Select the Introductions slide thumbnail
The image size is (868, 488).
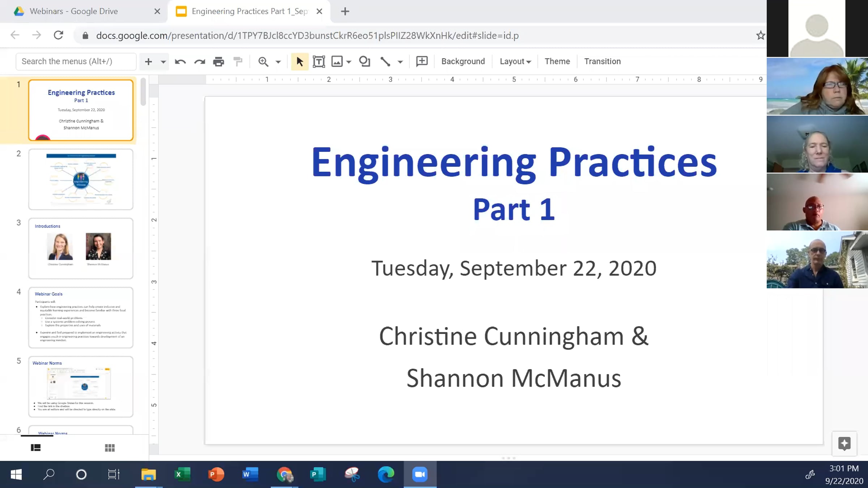click(x=81, y=248)
